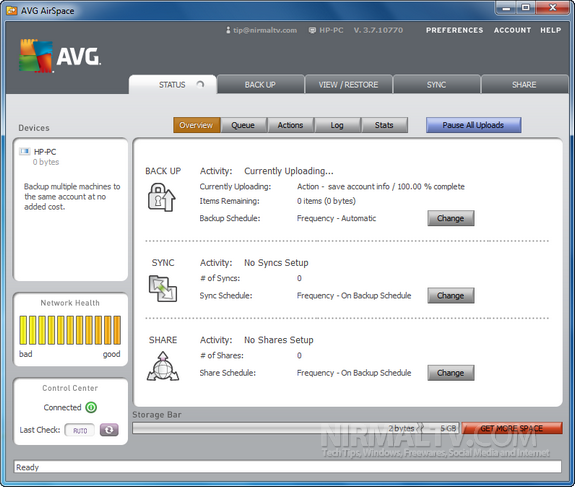Open the Actions sub-tab
575x487 pixels.
(x=290, y=125)
